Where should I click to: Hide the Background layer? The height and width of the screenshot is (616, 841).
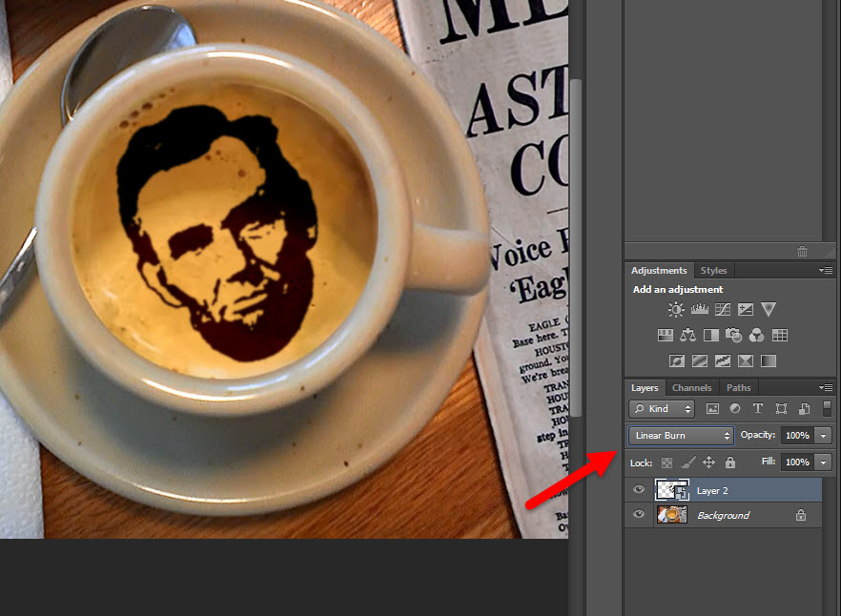pyautogui.click(x=639, y=515)
